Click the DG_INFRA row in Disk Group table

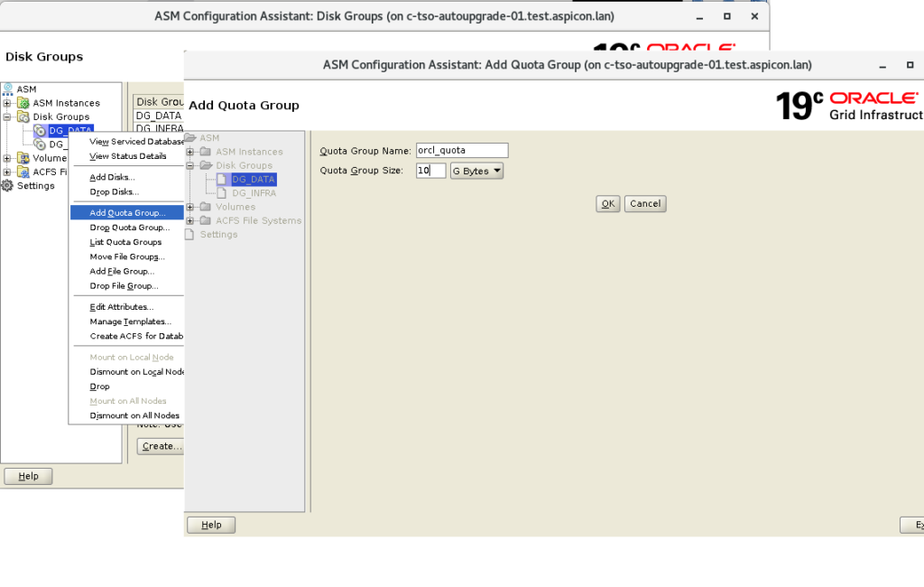tap(159, 128)
